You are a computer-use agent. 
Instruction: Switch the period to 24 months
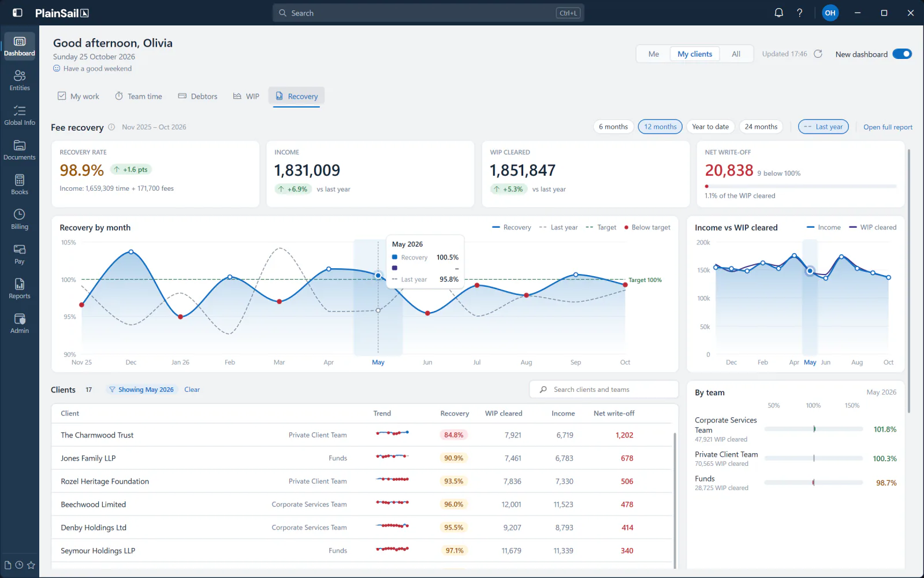click(761, 127)
